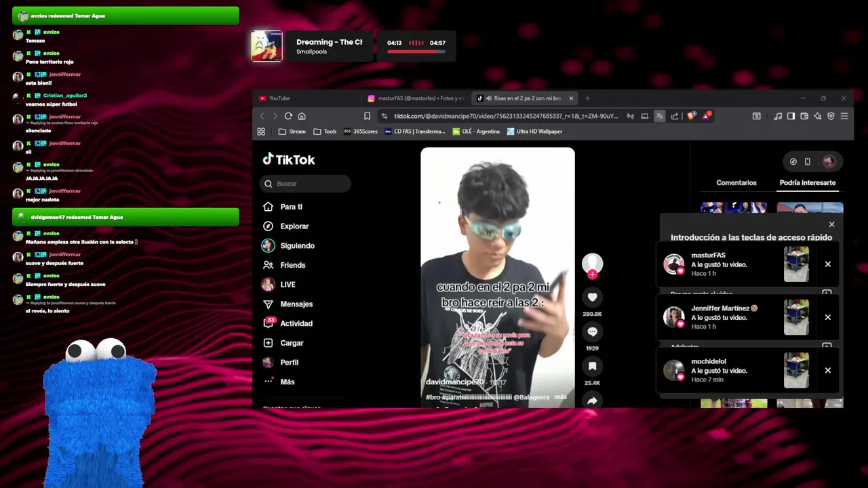The width and height of the screenshot is (868, 488).
Task: Open Friends in the TikTok sidebar
Action: click(293, 265)
